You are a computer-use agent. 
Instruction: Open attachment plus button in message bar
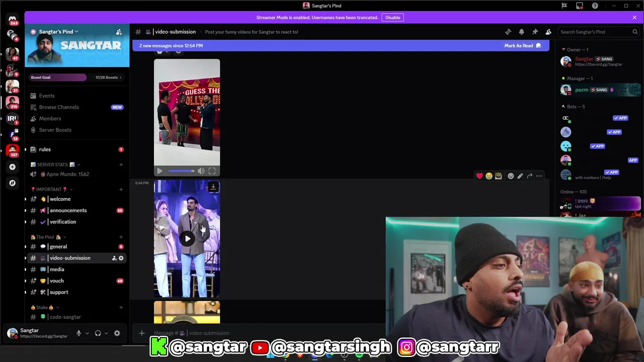pyautogui.click(x=142, y=333)
